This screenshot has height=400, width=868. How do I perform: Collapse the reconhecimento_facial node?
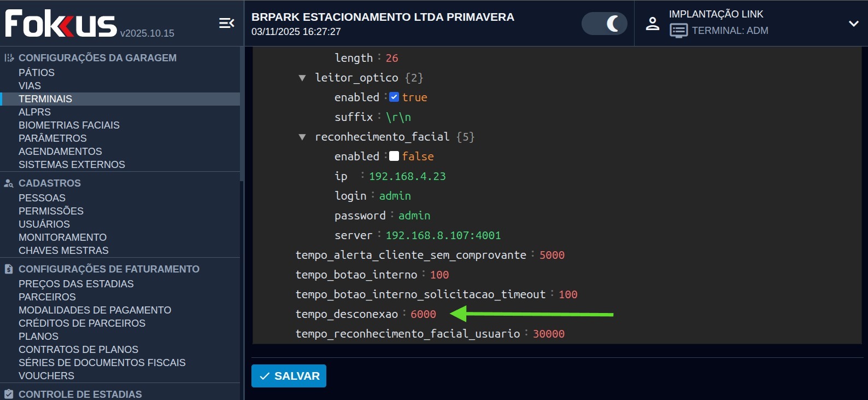click(302, 137)
